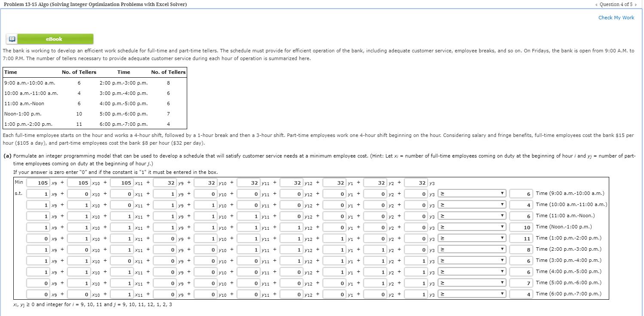
Task: Click the x9 coefficient field in Min row
Action: (38, 183)
